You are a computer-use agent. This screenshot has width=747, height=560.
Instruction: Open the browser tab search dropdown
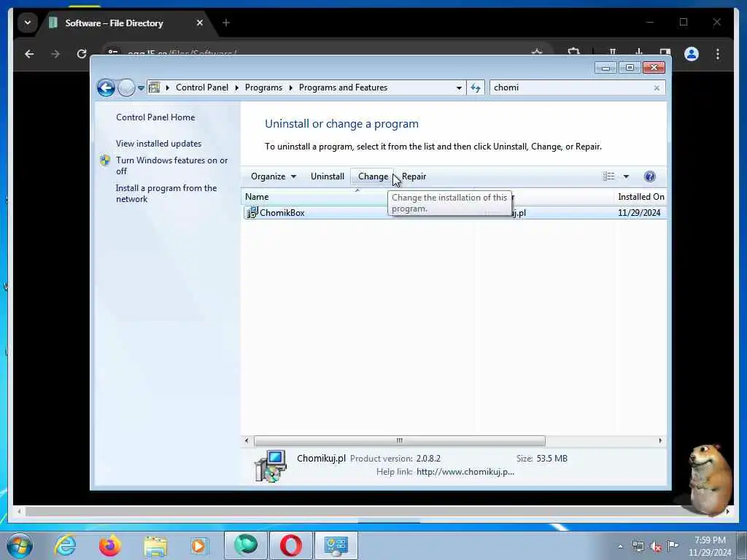pos(28,23)
